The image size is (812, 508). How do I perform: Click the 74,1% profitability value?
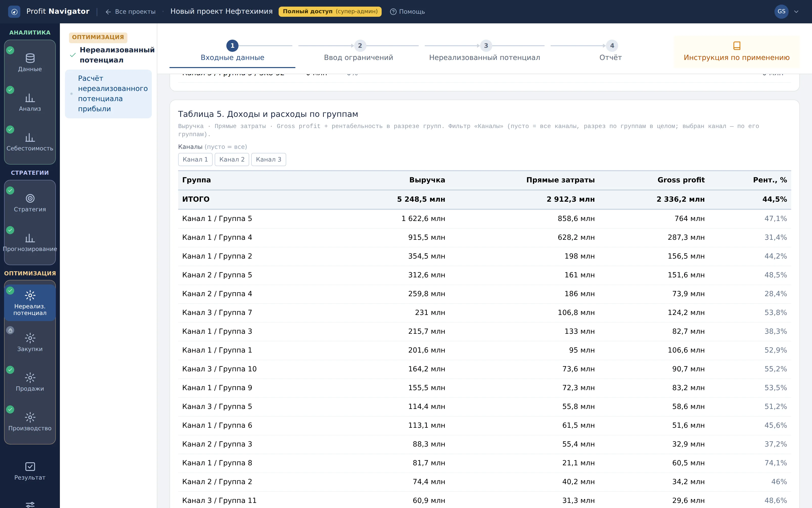pos(775,463)
